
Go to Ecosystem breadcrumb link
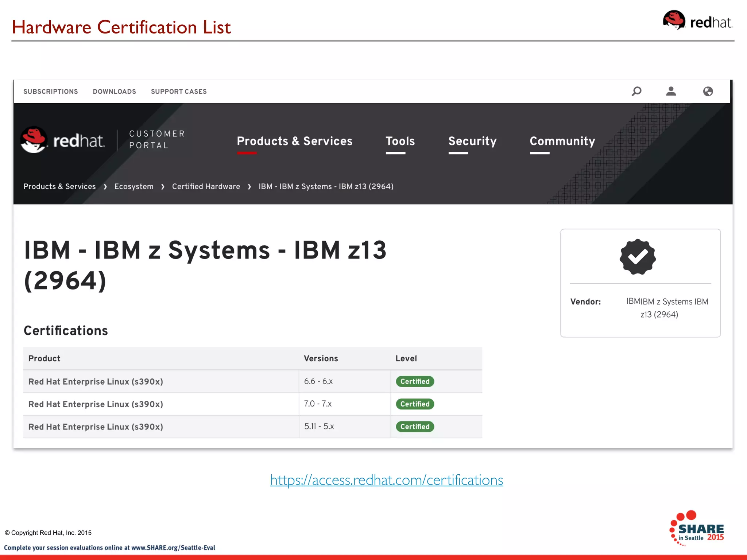pyautogui.click(x=134, y=186)
